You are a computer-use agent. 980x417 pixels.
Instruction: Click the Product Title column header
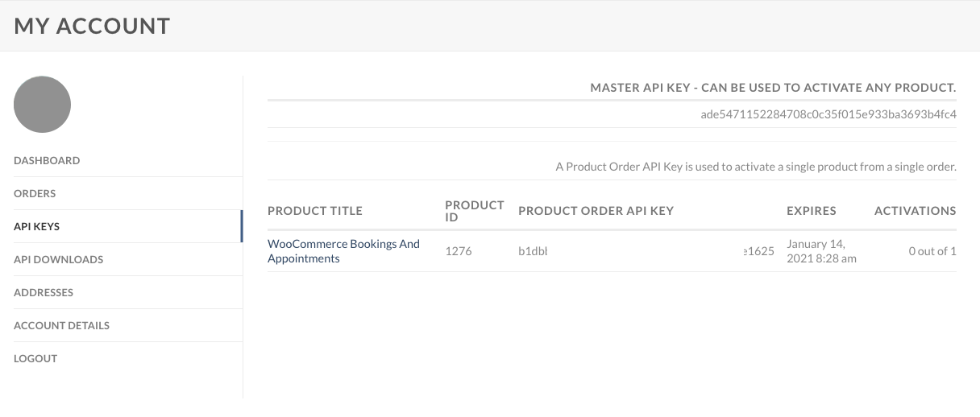[x=315, y=211]
